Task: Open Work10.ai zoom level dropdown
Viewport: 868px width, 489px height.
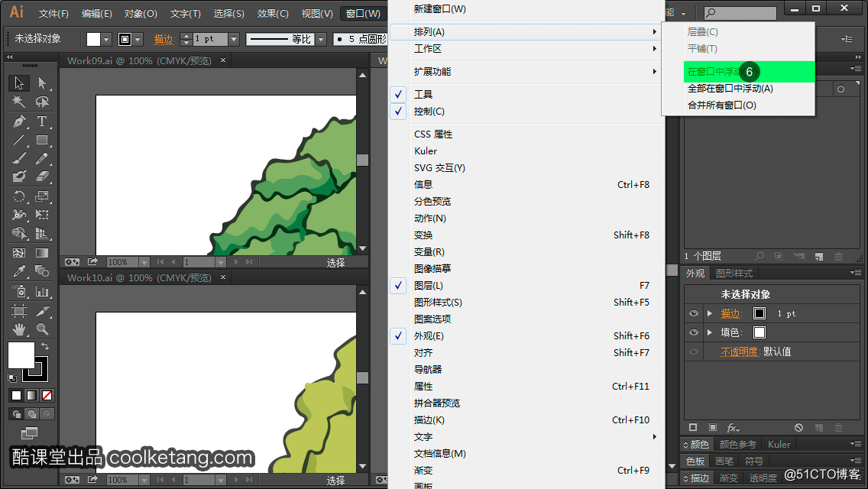Action: click(x=144, y=480)
